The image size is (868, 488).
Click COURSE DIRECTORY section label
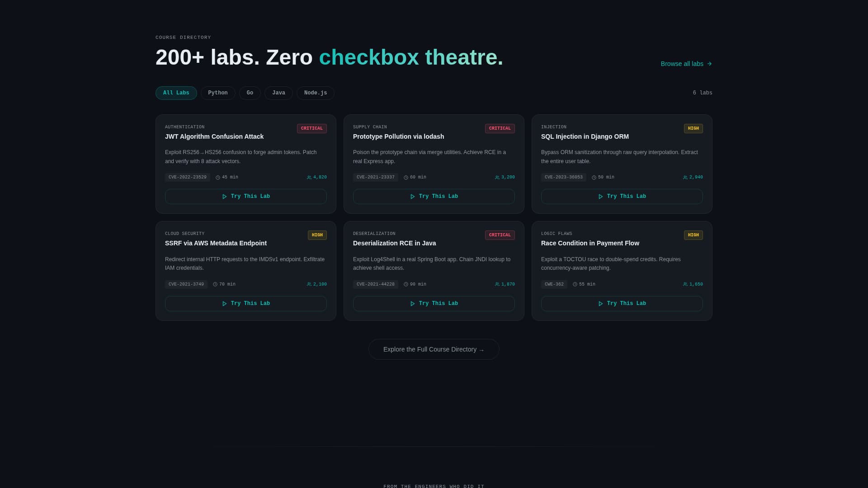(183, 38)
